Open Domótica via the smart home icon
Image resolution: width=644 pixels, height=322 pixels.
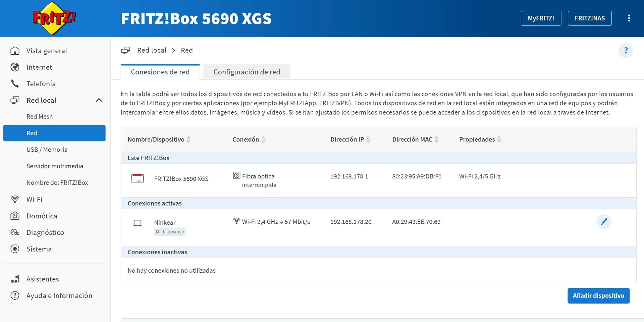(15, 216)
